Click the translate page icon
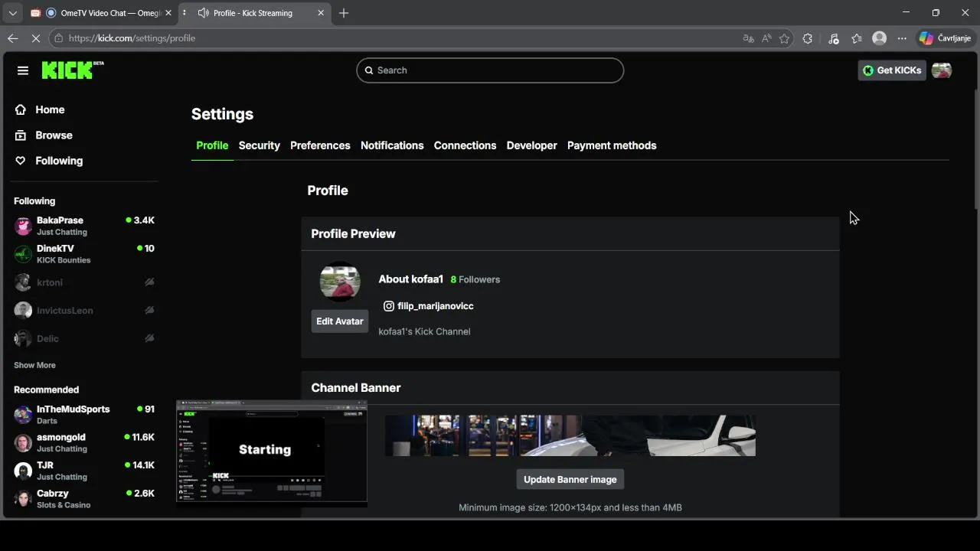Image resolution: width=980 pixels, height=551 pixels. pyautogui.click(x=748, y=38)
